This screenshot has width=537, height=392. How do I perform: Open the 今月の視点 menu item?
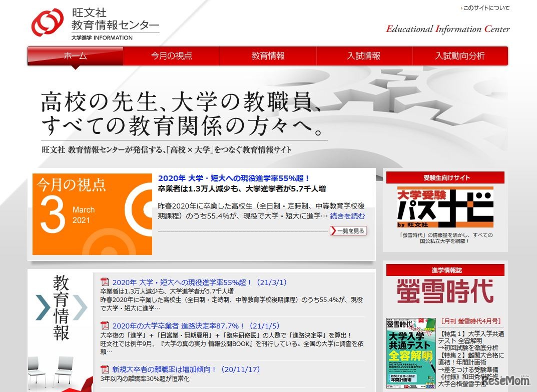tap(171, 56)
